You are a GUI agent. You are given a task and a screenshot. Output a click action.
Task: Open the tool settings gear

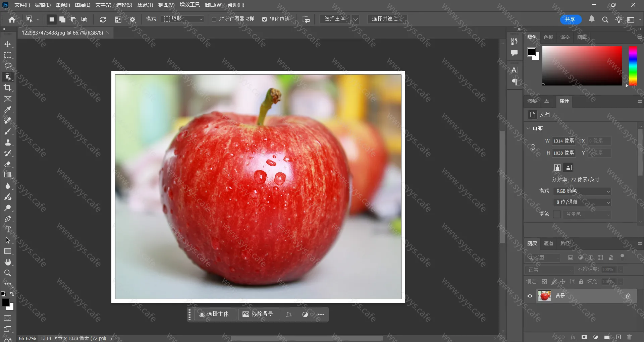[132, 19]
